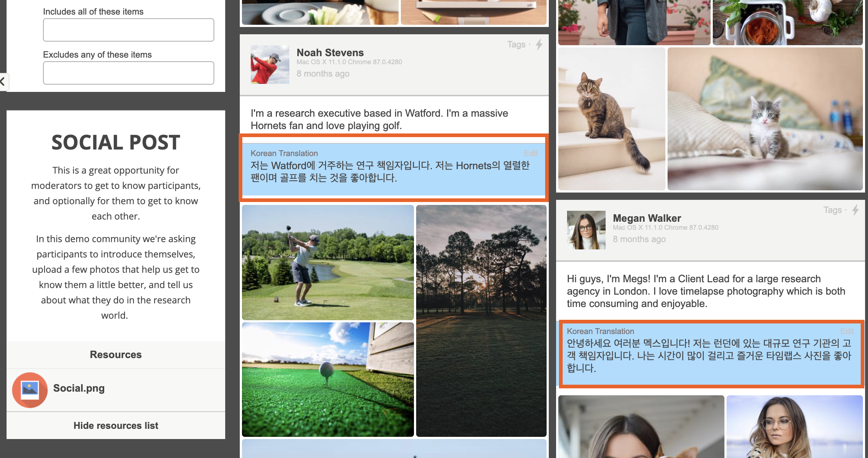Click the Noah Stevens name heading
This screenshot has width=868, height=458.
[330, 53]
